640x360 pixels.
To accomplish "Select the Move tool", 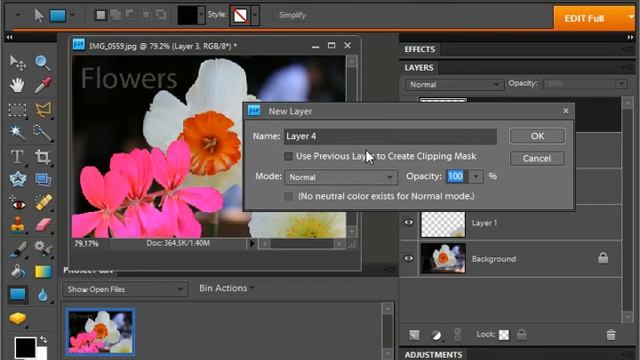I will click(x=18, y=63).
